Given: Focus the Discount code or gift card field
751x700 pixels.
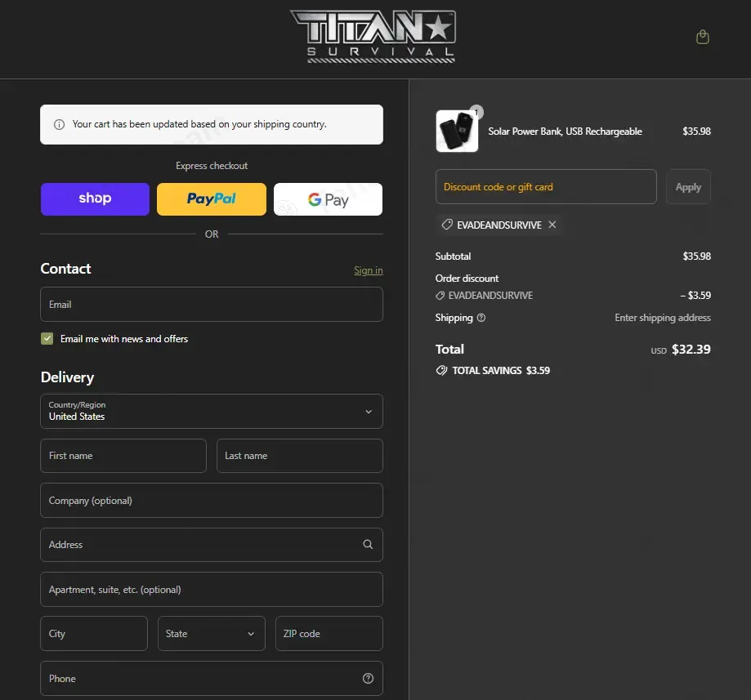Looking at the screenshot, I should click(546, 187).
